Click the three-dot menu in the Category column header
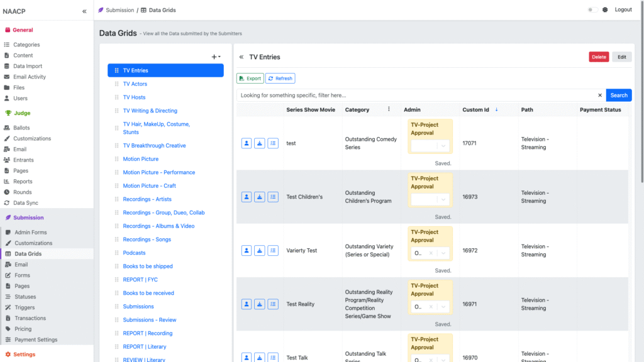The image size is (644, 362). tap(389, 109)
